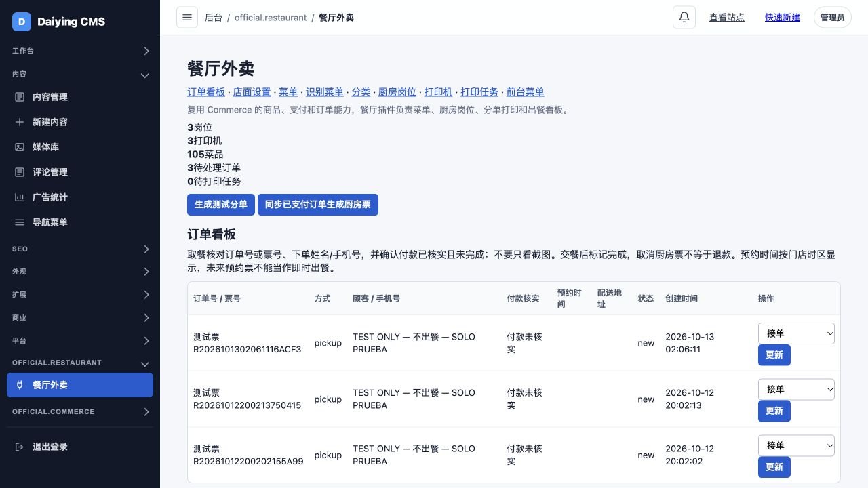Screen dimensions: 868x488
Task: Click 同步已支付订单生成厨房票 button
Action: point(318,205)
